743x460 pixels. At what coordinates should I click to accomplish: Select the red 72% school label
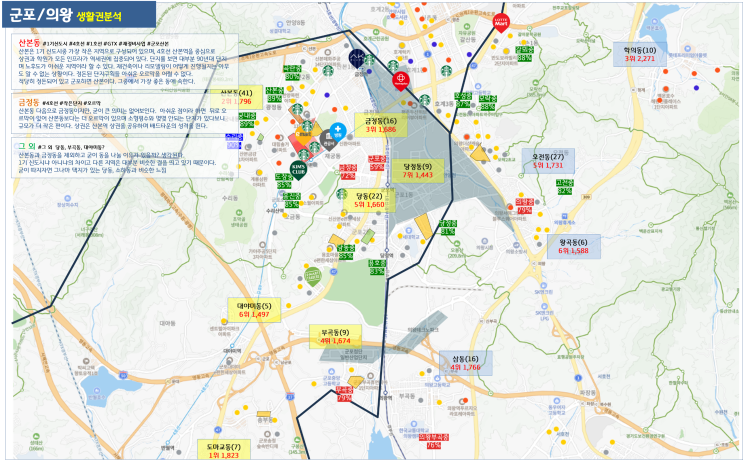(x=347, y=172)
